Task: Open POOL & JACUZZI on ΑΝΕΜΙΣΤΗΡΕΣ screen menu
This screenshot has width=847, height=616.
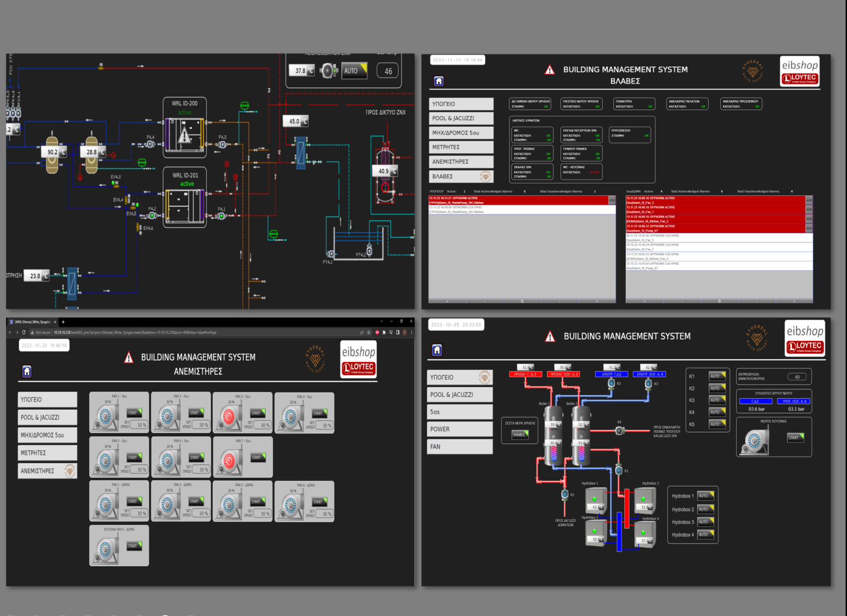Action: (47, 417)
